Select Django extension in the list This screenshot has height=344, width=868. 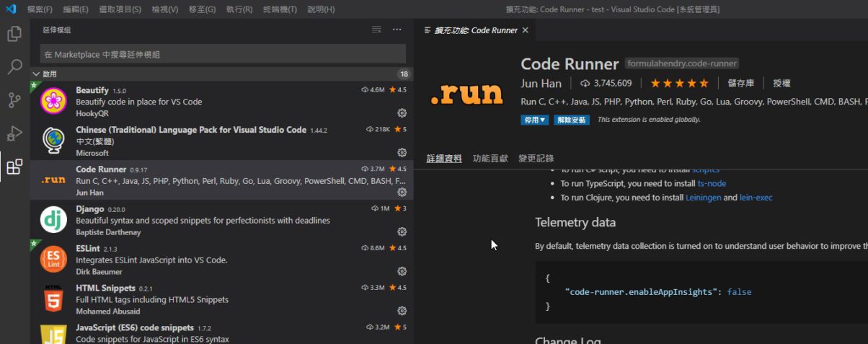[x=221, y=220]
